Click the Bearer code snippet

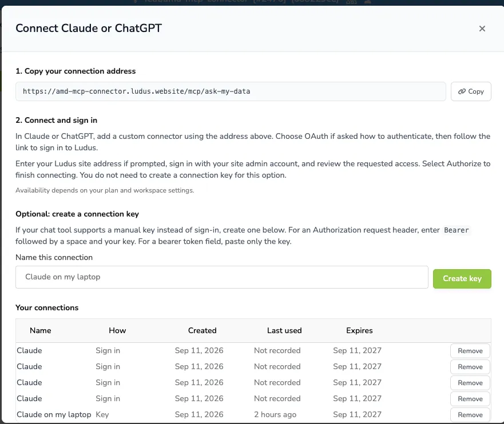pos(456,230)
